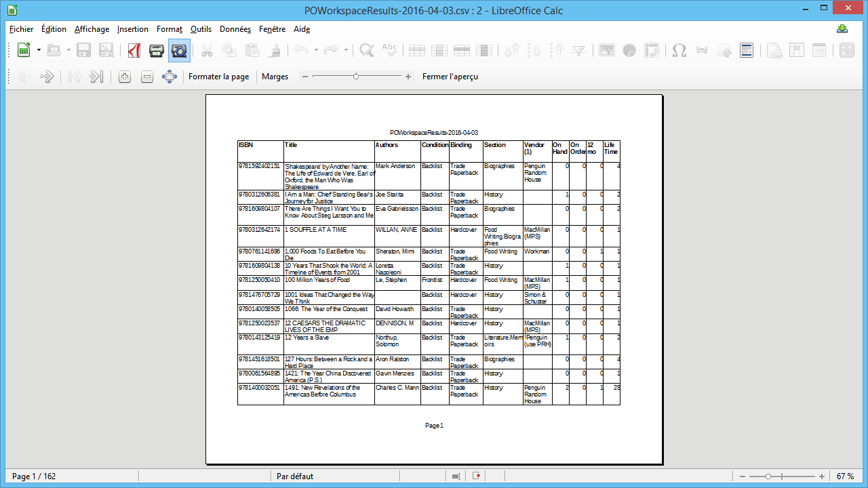868x488 pixels.
Task: Click the scaling slider plus button
Action: pyautogui.click(x=408, y=77)
